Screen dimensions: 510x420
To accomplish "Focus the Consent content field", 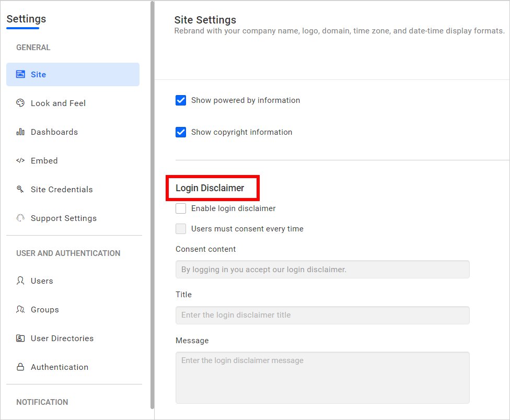I will coord(322,270).
